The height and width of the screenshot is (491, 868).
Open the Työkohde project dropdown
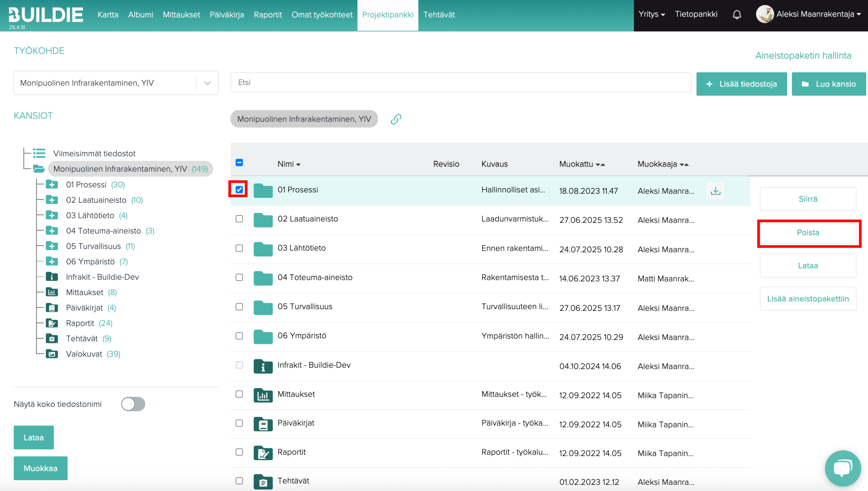click(x=116, y=83)
